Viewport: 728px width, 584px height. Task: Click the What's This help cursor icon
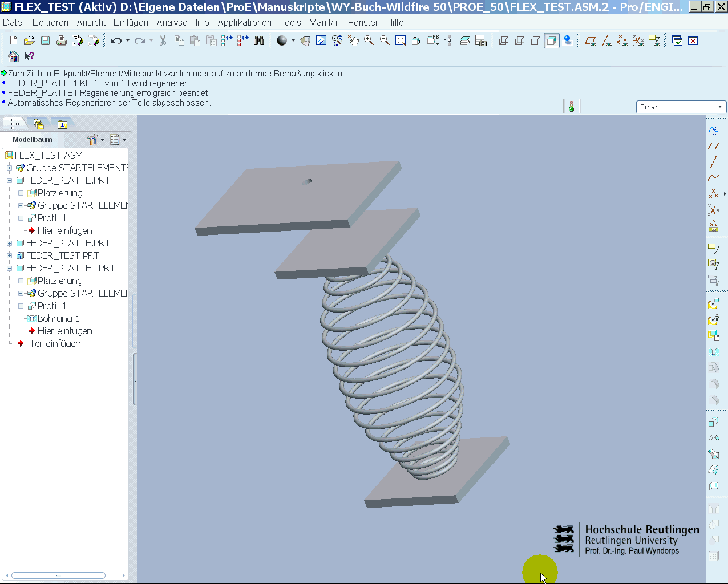[x=30, y=56]
